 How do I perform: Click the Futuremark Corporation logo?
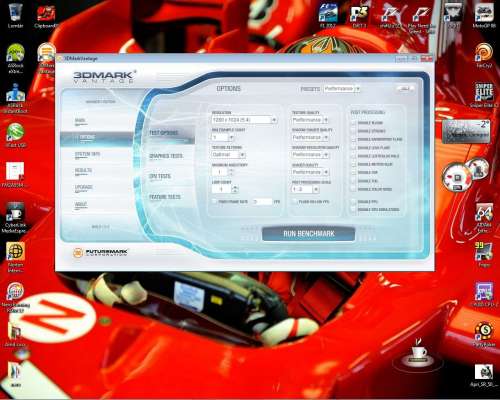click(100, 252)
